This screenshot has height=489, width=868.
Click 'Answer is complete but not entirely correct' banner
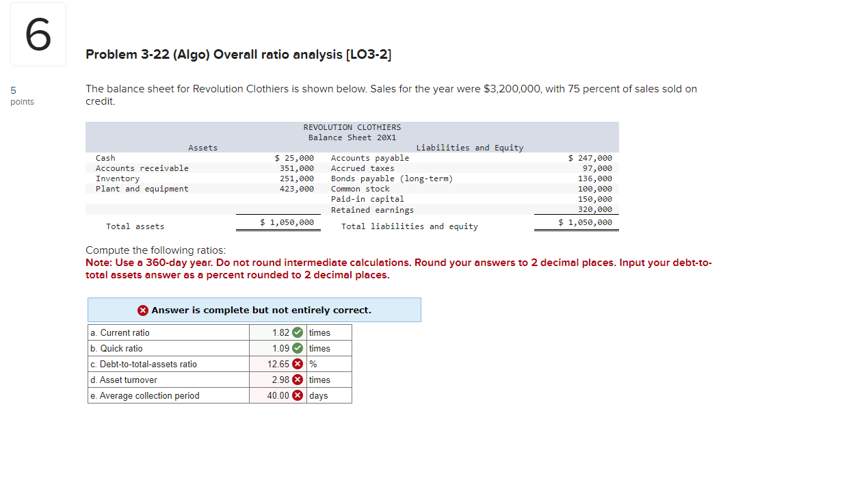pyautogui.click(x=254, y=310)
